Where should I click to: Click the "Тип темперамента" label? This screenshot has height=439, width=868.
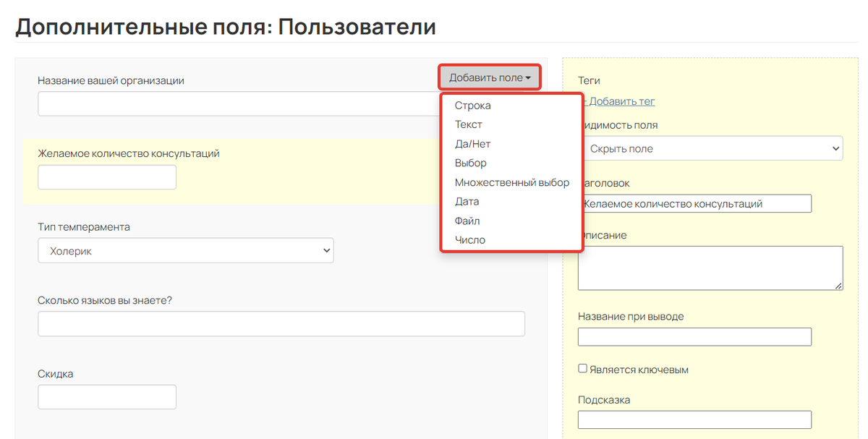[x=84, y=227]
